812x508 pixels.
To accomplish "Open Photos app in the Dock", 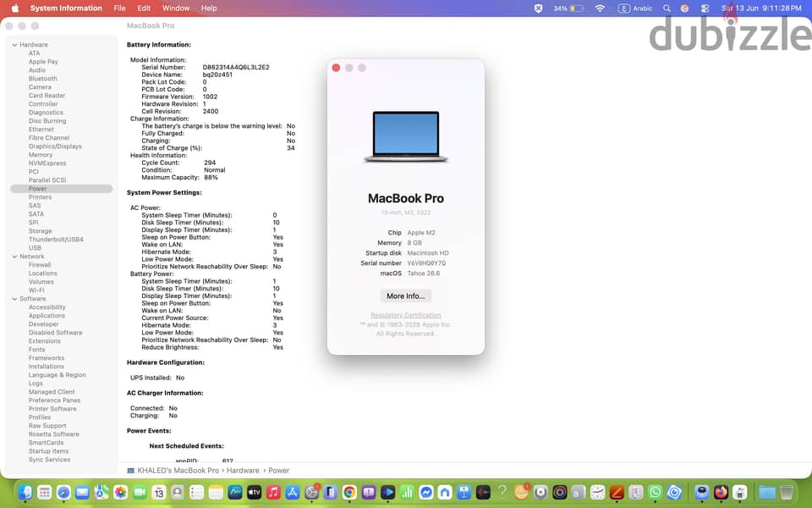I will click(121, 493).
